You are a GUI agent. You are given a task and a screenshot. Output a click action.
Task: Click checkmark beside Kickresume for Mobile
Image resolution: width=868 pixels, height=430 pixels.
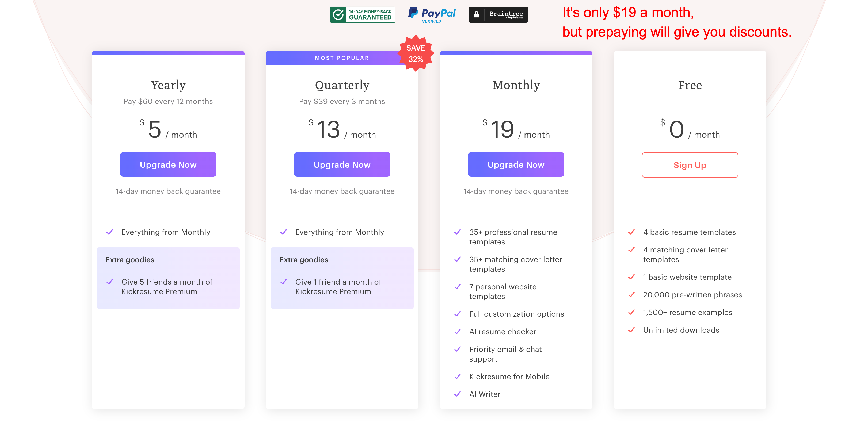[x=458, y=376]
